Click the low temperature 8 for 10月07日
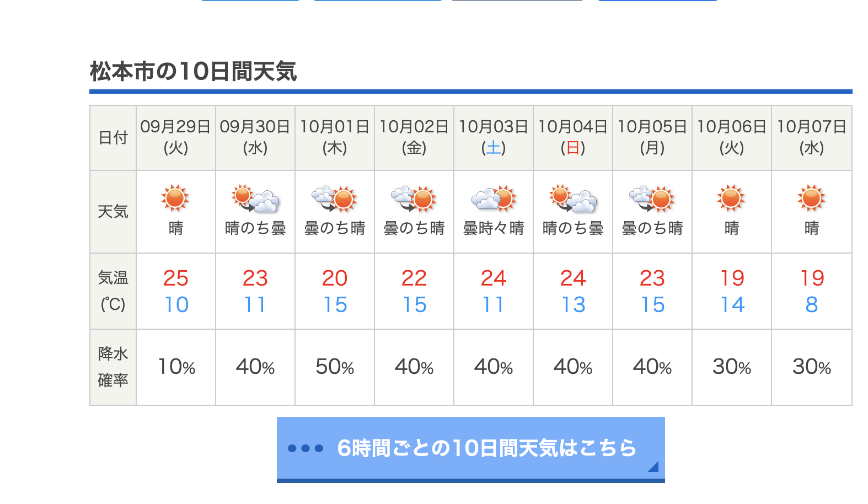The width and height of the screenshot is (868, 504). click(x=811, y=304)
